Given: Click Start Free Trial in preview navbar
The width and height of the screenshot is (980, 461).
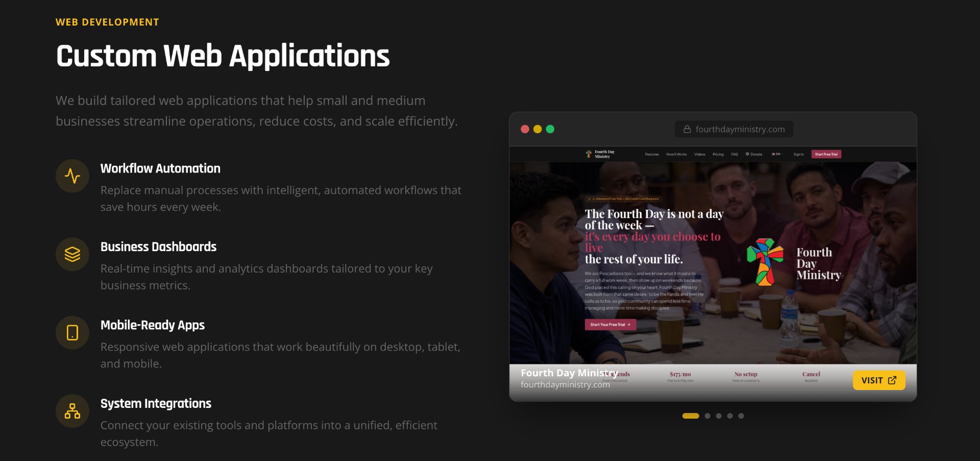Looking at the screenshot, I should point(826,154).
